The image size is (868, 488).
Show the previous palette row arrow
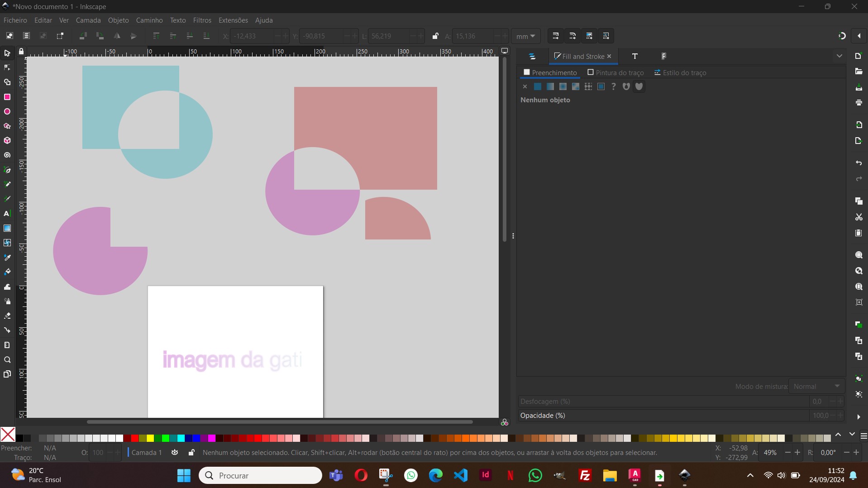coord(838,435)
